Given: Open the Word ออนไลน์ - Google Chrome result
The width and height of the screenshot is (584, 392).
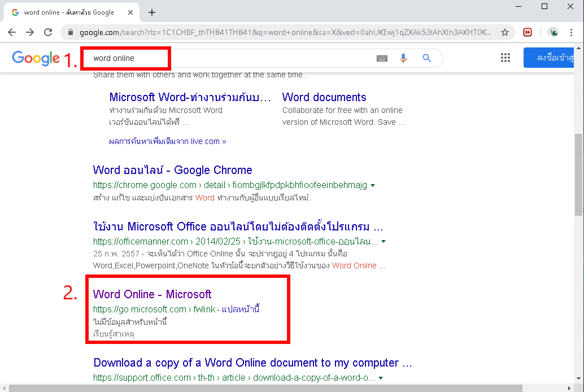Looking at the screenshot, I should coord(172,170).
